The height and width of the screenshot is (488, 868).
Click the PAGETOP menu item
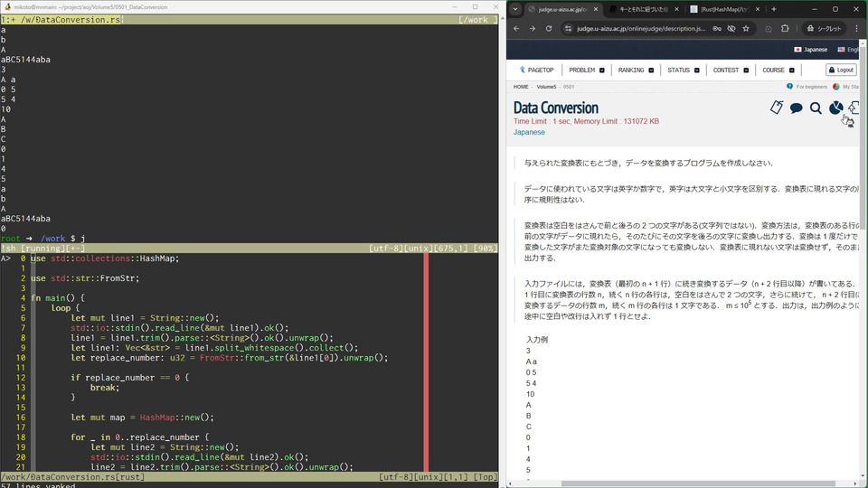536,70
